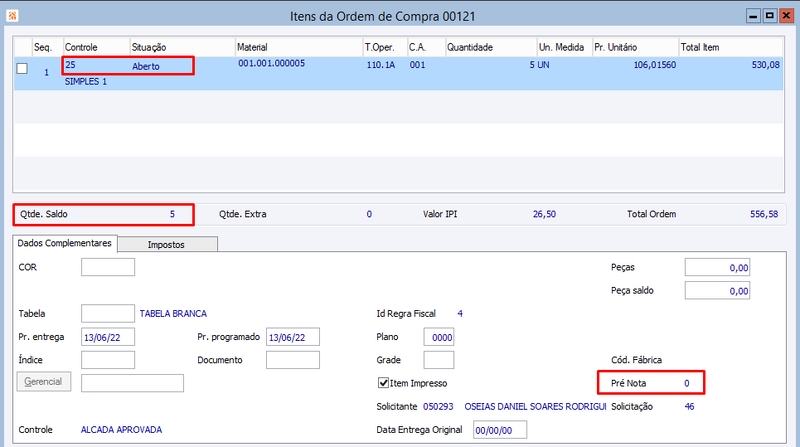Viewport: 800px width, 447px height.
Task: Click the Qtde. Extra value 0
Action: (x=369, y=214)
